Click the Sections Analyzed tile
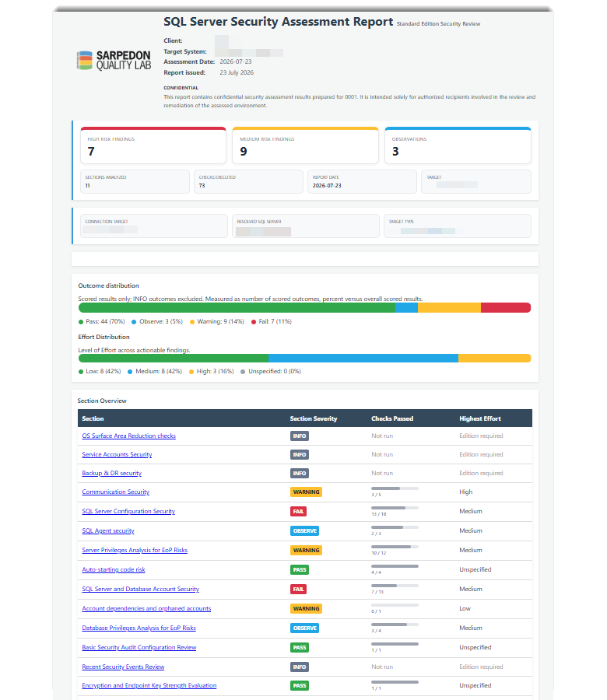 (135, 181)
